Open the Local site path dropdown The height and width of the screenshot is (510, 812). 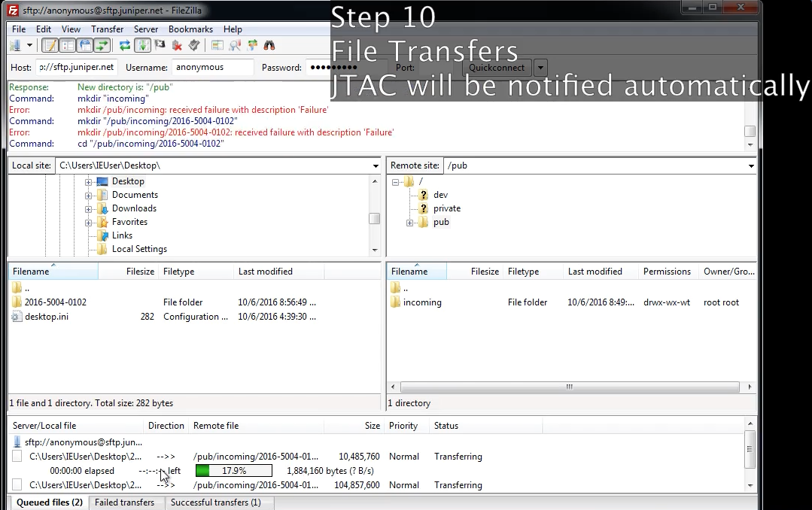[x=376, y=165]
